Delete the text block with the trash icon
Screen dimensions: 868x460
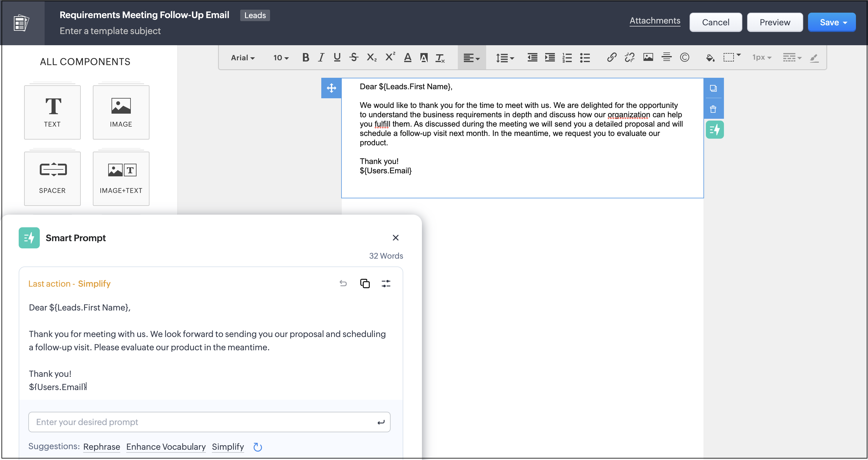coord(713,109)
